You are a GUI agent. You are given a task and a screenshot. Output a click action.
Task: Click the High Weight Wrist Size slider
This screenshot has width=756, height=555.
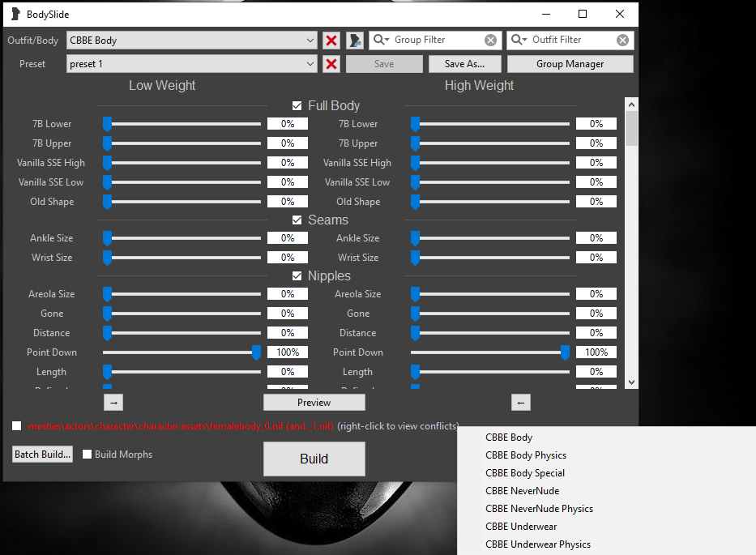(490, 258)
